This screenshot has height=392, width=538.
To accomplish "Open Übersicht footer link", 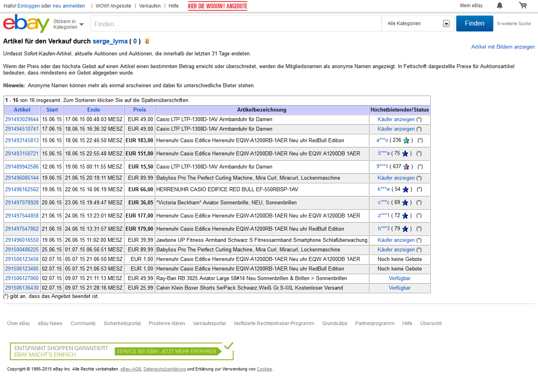I will click(431, 323).
